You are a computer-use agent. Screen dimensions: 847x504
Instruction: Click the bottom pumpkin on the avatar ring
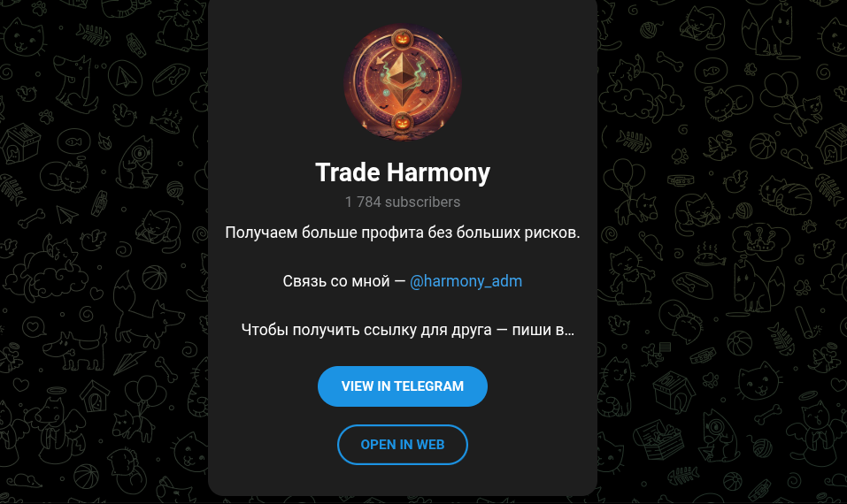coord(402,123)
